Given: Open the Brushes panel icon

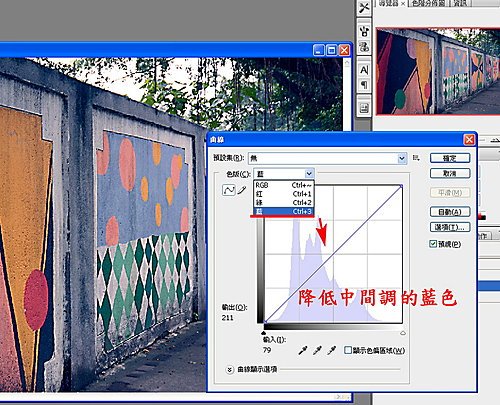Looking at the screenshot, I should (364, 32).
